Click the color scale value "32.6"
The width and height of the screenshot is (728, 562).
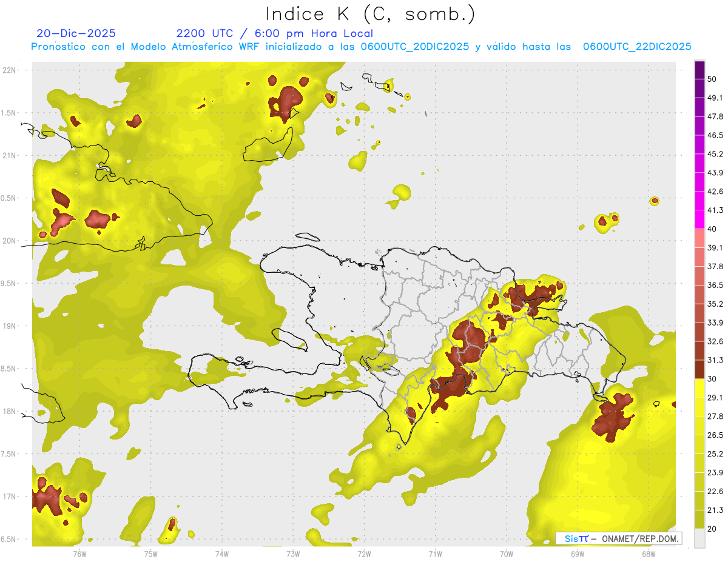(x=715, y=342)
